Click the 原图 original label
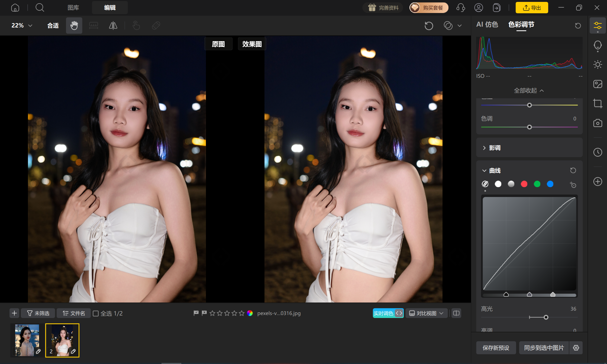The image size is (607, 364). click(218, 44)
